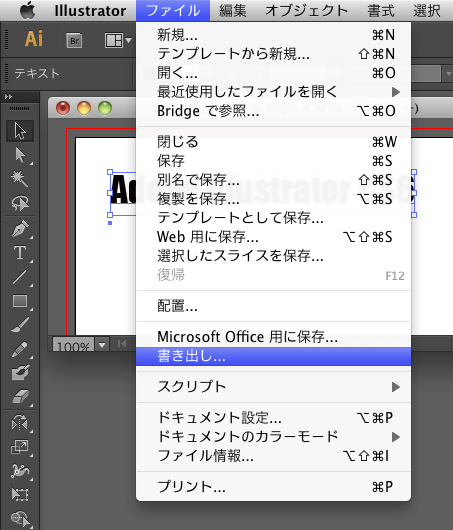Select the Line Segment tool
The image size is (453, 530).
click(20, 277)
